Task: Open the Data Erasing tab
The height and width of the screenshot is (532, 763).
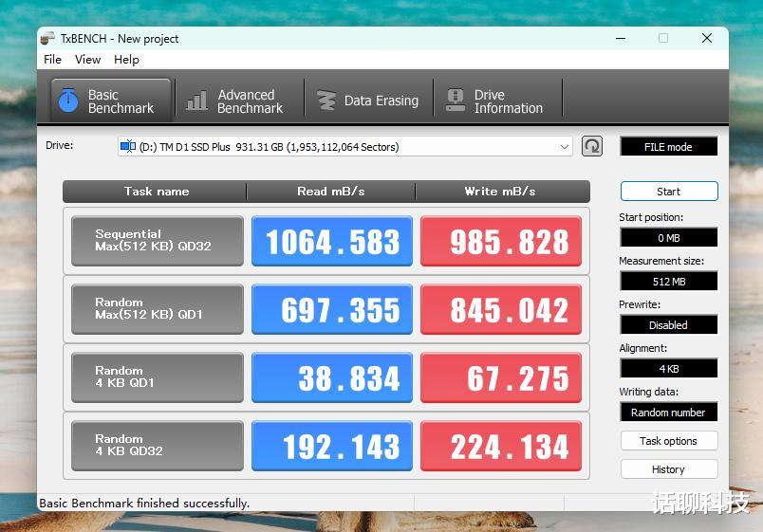Action: (x=368, y=101)
